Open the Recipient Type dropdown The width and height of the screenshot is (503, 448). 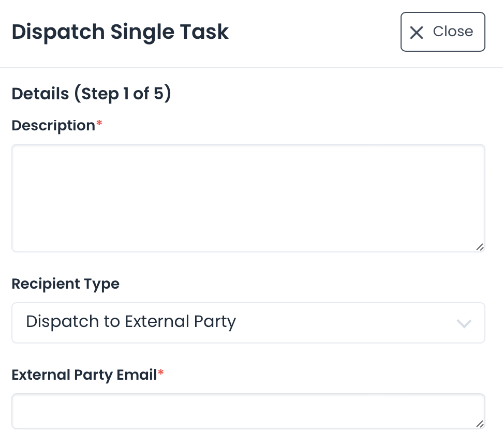(x=248, y=323)
